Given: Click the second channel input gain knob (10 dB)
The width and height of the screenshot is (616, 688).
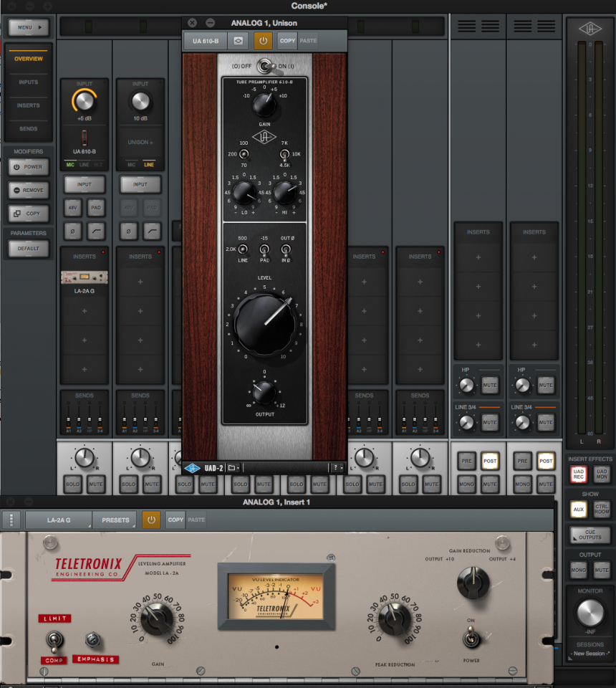Looking at the screenshot, I should click(x=140, y=101).
